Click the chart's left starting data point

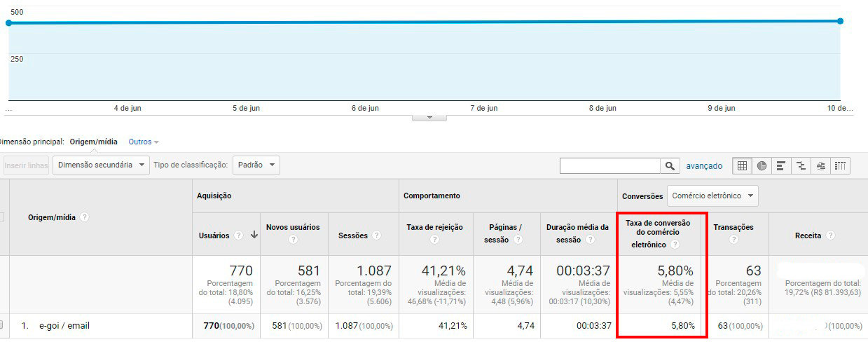tap(8, 23)
